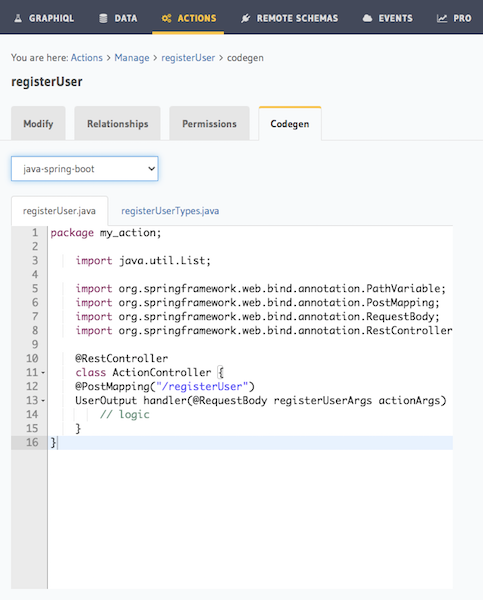
Task: Open the GRAPHIQL nav item
Action: 44,18
